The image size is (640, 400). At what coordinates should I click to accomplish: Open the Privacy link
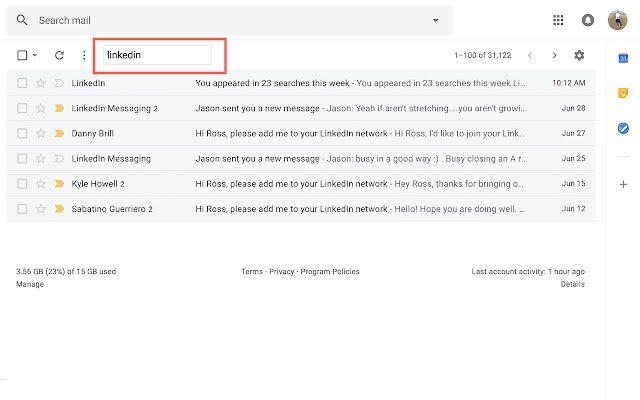(x=282, y=271)
